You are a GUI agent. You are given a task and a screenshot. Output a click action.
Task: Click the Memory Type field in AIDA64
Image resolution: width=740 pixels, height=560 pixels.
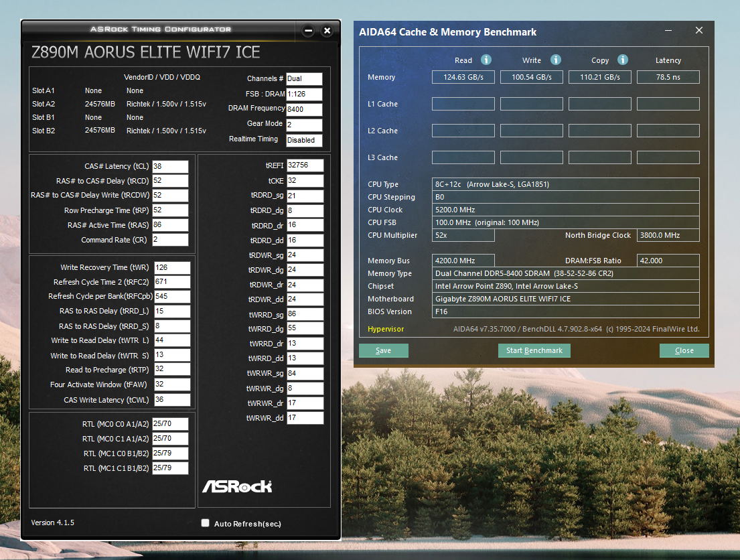[x=565, y=273]
